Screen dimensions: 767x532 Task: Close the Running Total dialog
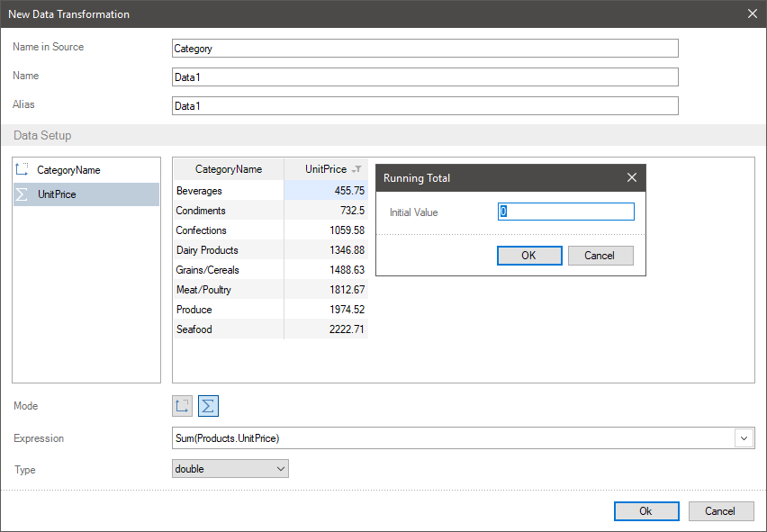pos(632,178)
